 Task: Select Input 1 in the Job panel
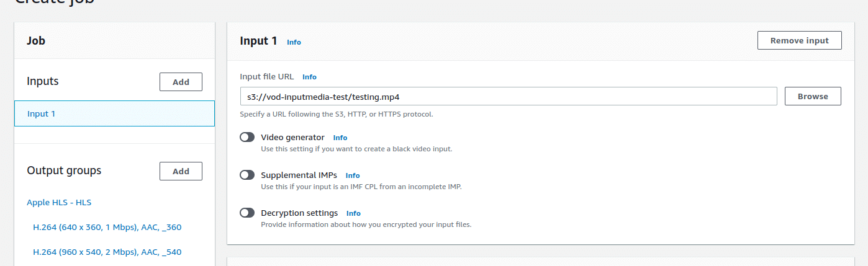point(114,114)
